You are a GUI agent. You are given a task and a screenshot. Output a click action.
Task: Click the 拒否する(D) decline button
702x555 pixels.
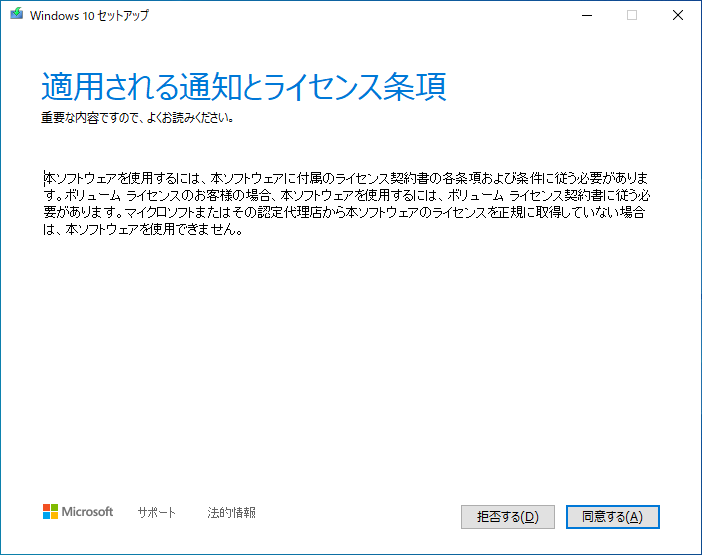pos(508,517)
